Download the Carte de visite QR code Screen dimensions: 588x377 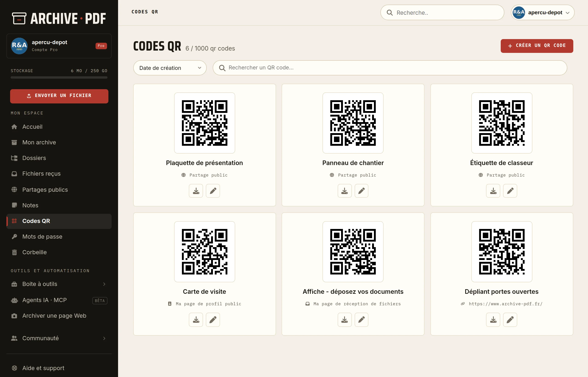[196, 320]
